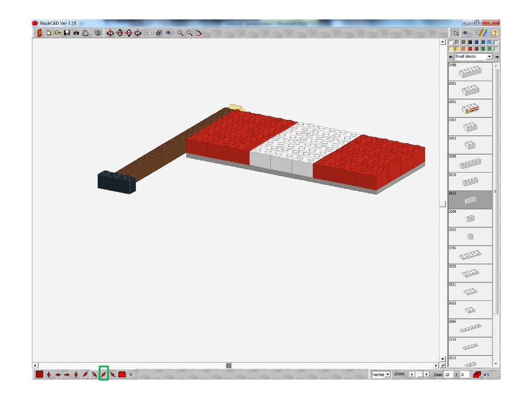Click the left stepper arrow beside 19999
Image resolution: width=532 pixels, height=399 pixels.
click(x=412, y=374)
